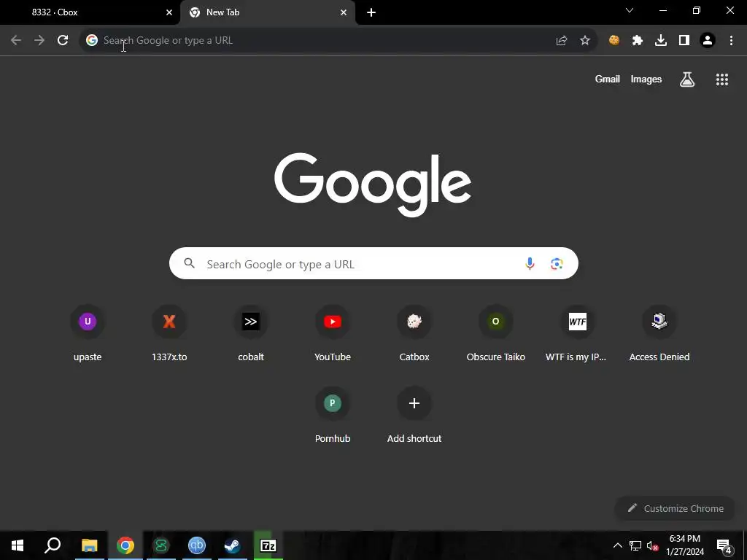747x560 pixels.
Task: Open the tab search chevron
Action: (630, 10)
